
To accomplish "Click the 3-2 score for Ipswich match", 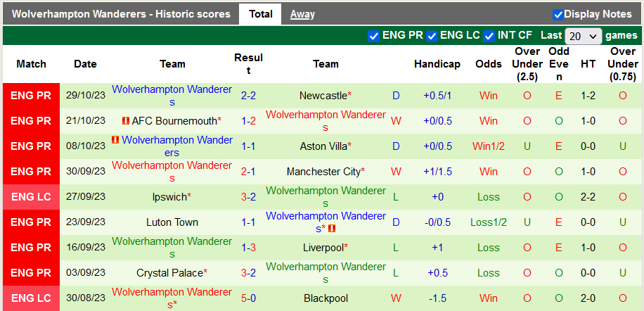I will [248, 197].
